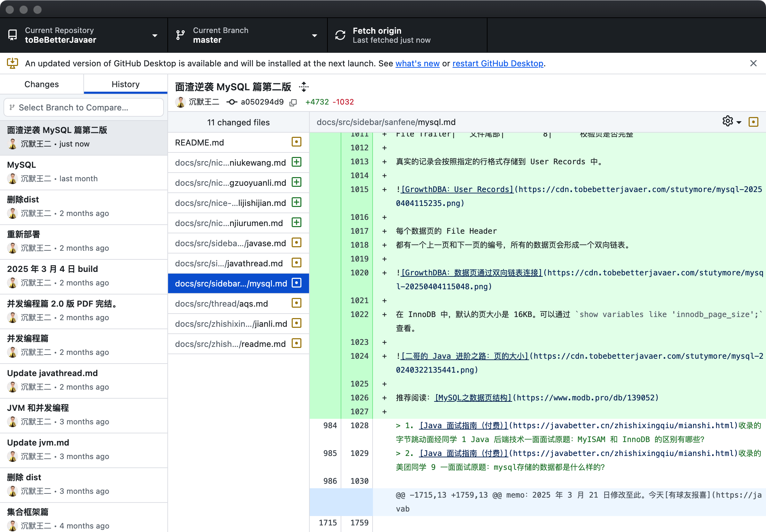Open the what's new link
766x532 pixels.
(417, 64)
